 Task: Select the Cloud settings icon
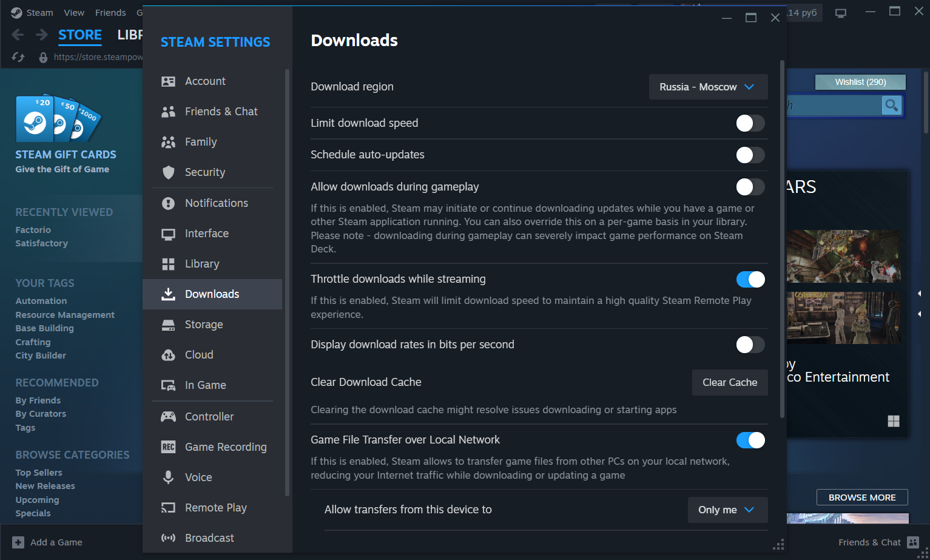coord(168,355)
